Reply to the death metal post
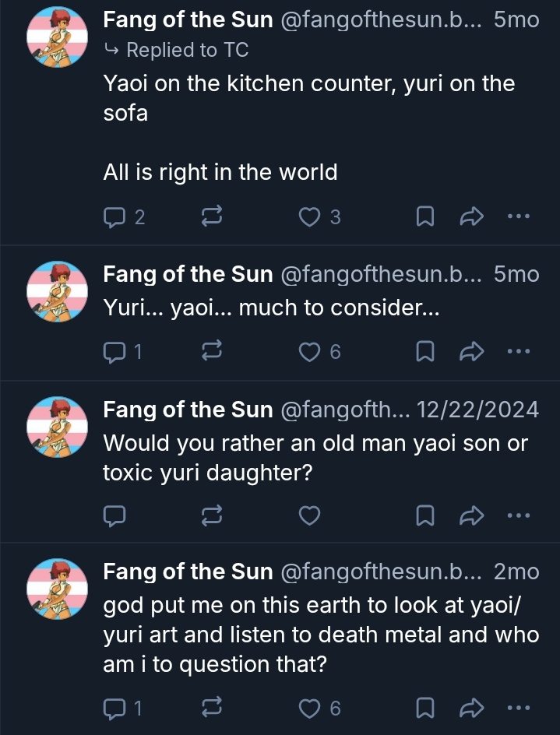 (x=114, y=708)
